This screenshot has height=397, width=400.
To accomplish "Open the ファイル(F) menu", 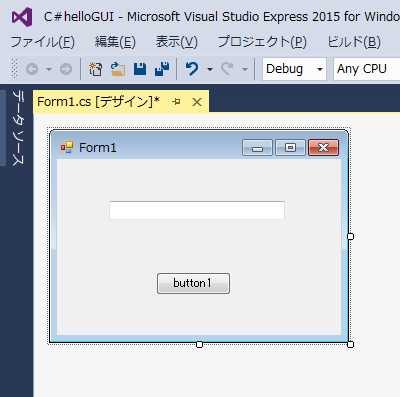I will [43, 42].
